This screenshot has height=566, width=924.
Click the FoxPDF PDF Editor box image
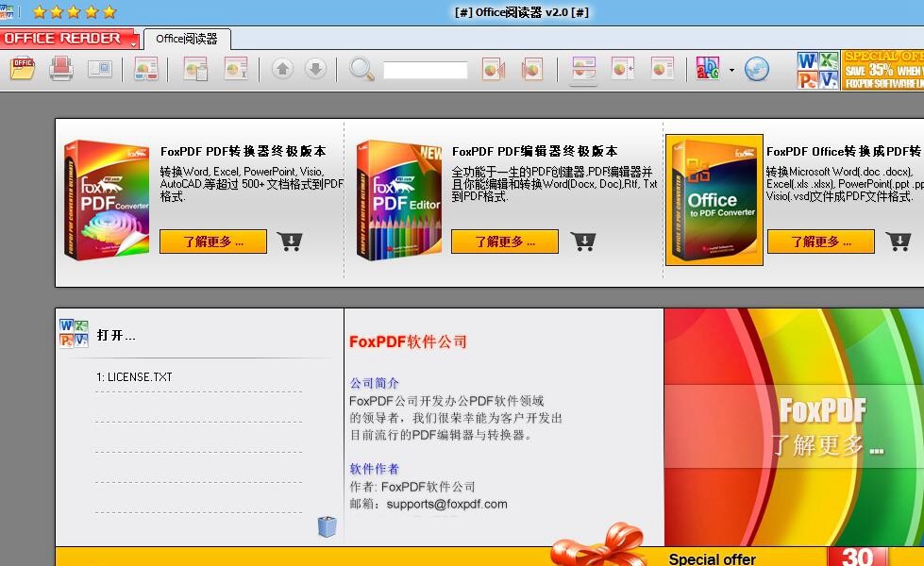point(399,200)
